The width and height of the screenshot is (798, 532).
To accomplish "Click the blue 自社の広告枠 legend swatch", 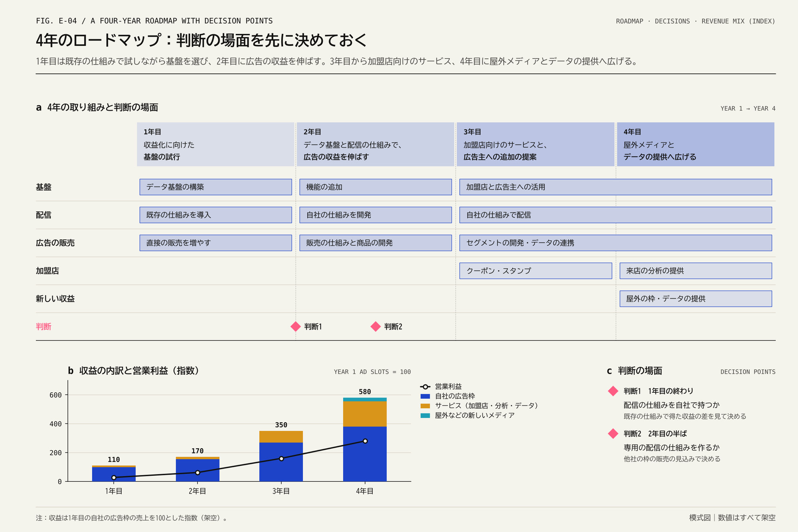I will [x=425, y=396].
